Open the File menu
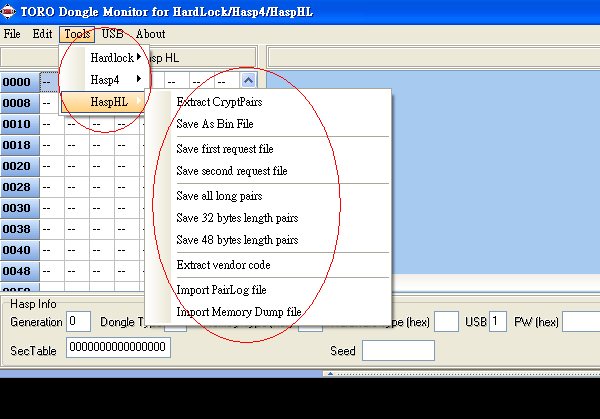 pyautogui.click(x=12, y=34)
